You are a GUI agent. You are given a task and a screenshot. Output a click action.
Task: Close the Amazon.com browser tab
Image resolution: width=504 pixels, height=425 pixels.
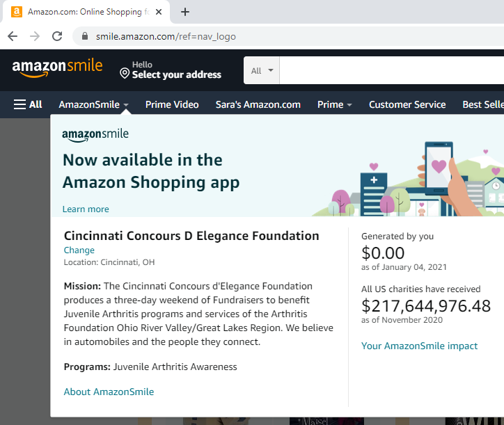pos(159,12)
